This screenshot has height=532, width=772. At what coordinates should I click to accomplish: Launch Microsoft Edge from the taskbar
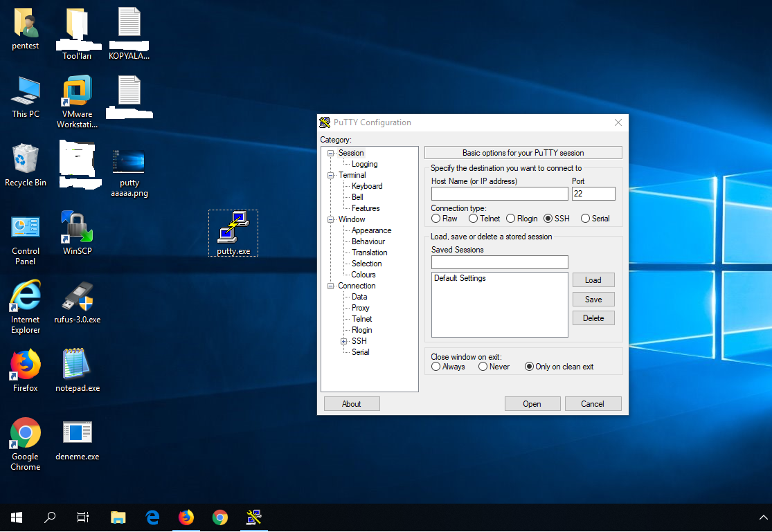pyautogui.click(x=152, y=517)
